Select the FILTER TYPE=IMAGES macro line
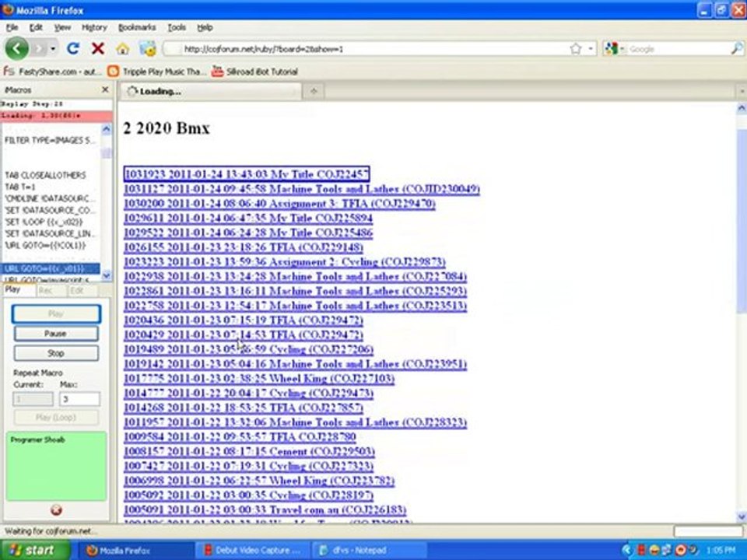This screenshot has height=560, width=747. (51, 140)
